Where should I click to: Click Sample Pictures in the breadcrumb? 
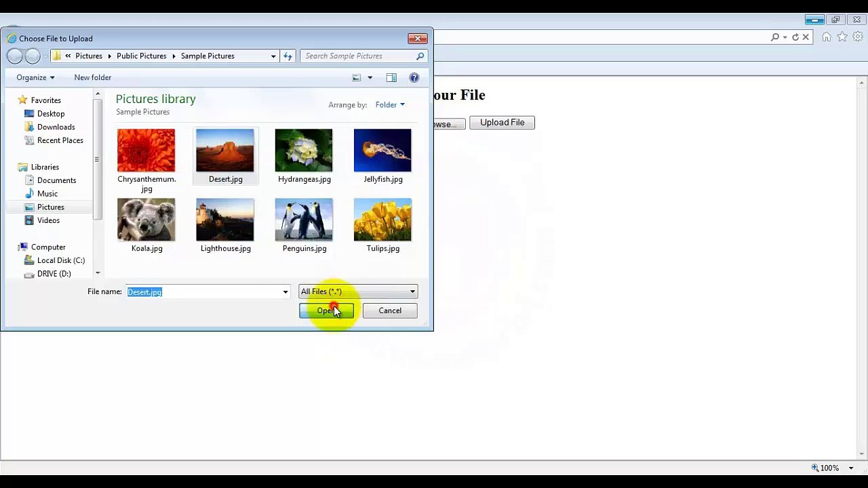(208, 56)
